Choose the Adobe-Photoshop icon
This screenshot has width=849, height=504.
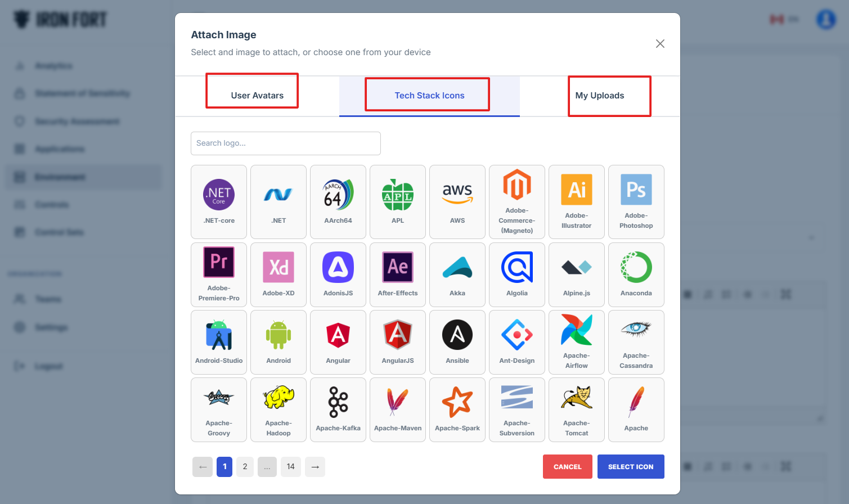point(636,201)
